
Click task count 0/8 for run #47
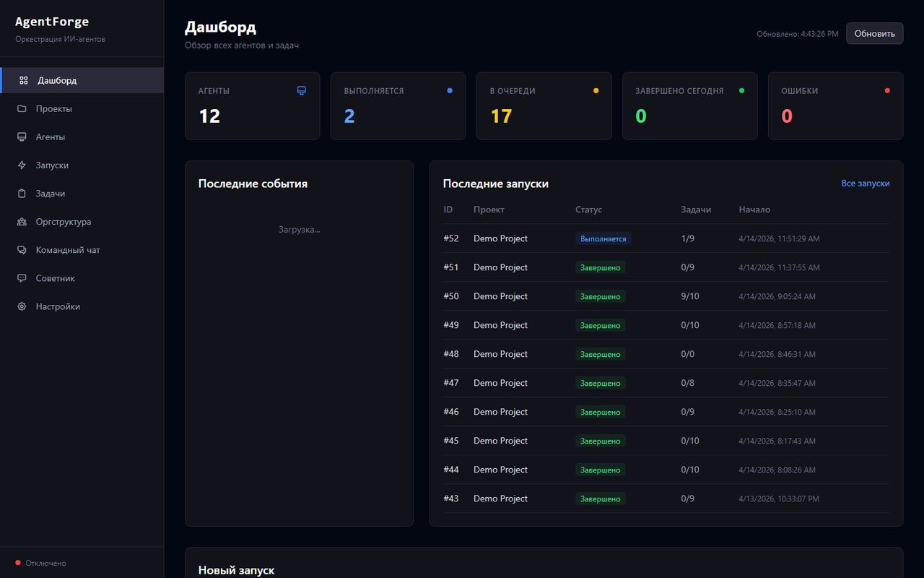coord(687,383)
